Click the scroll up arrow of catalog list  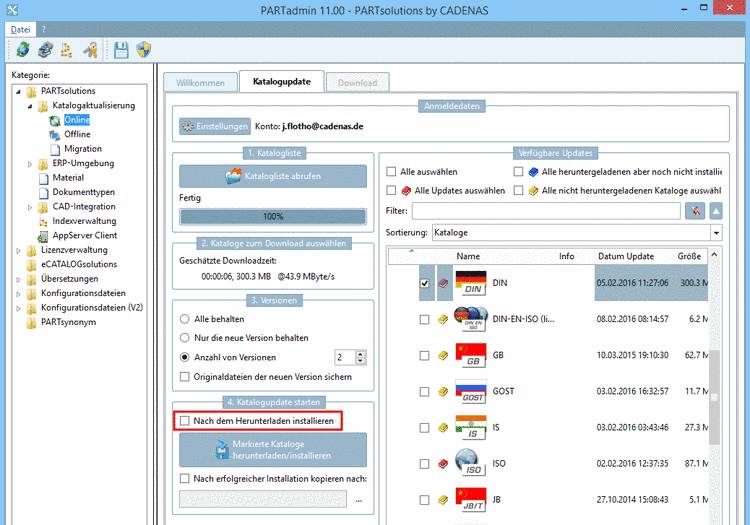714,255
